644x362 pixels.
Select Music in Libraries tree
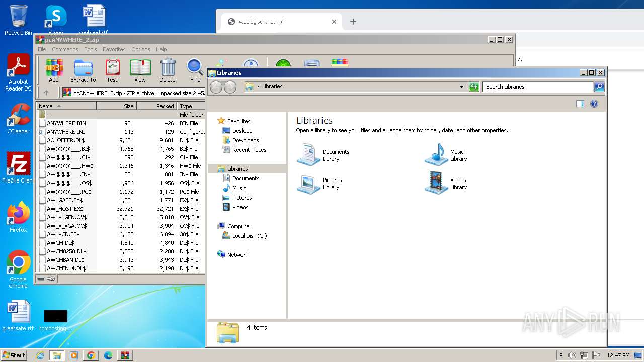[x=239, y=188]
